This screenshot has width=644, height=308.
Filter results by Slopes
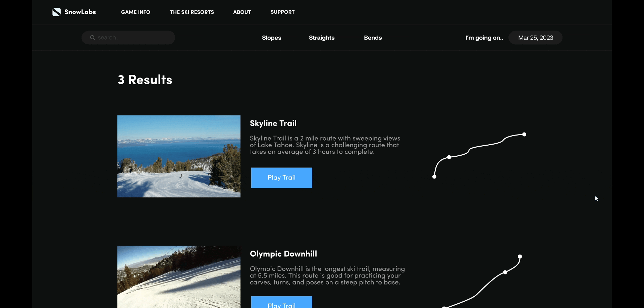click(x=272, y=38)
